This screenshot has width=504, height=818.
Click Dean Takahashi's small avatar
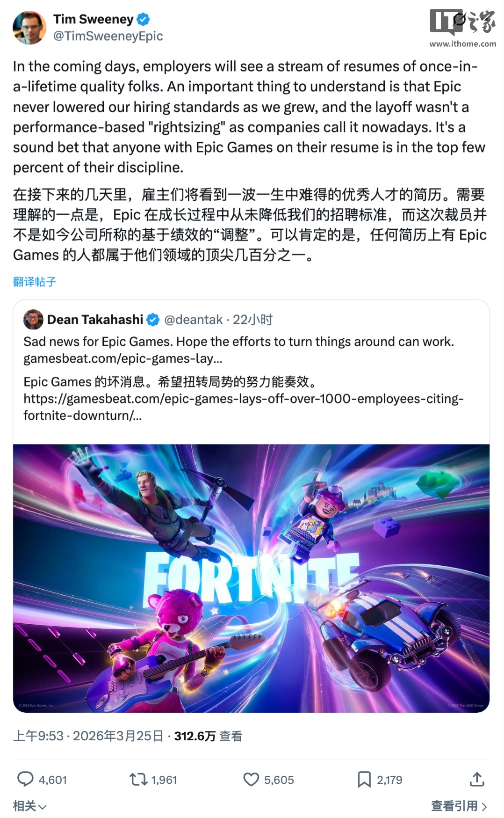(33, 319)
